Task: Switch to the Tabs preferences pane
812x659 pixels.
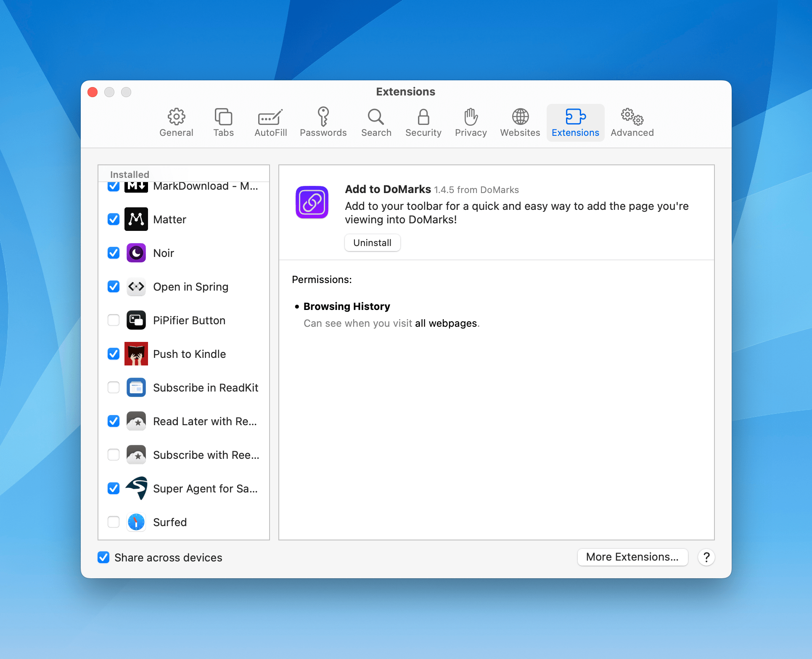Action: point(223,122)
